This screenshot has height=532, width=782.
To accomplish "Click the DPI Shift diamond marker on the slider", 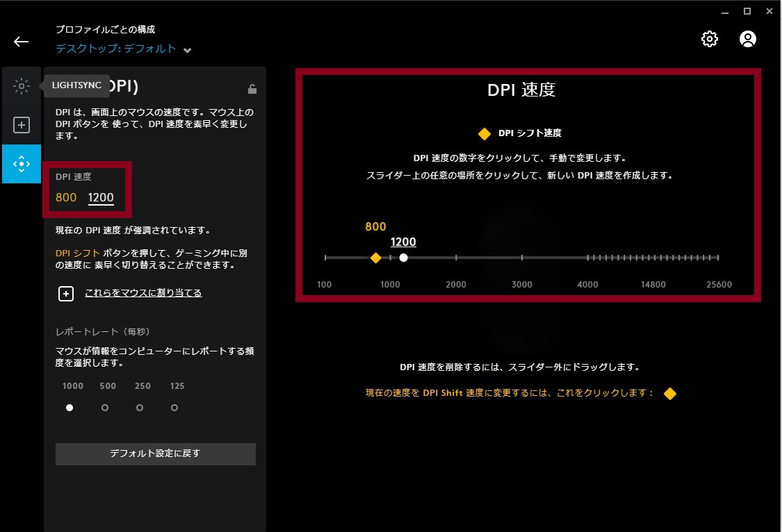I will click(376, 258).
